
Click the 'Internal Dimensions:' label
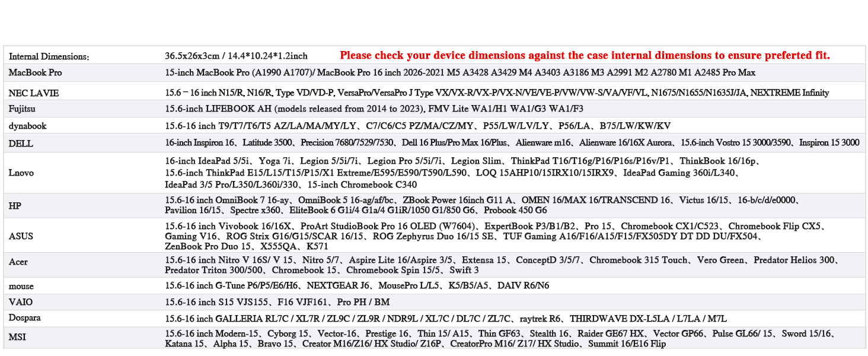(49, 56)
